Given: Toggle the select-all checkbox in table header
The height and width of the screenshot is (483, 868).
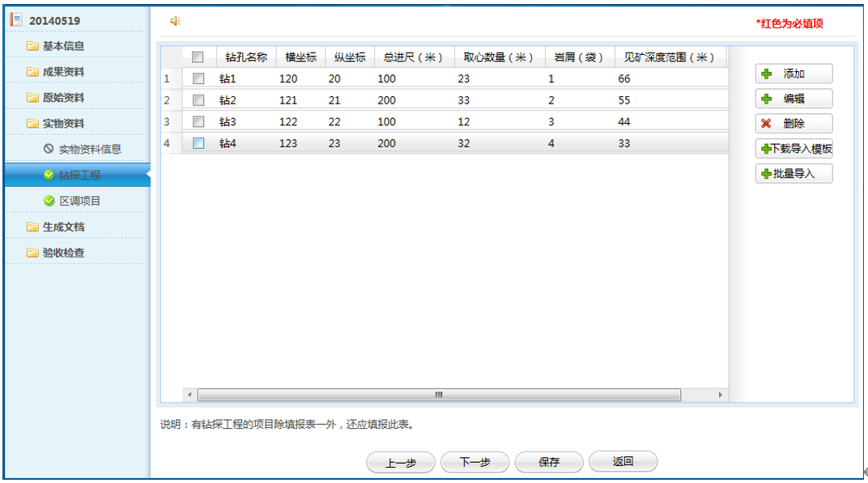Looking at the screenshot, I should [198, 57].
